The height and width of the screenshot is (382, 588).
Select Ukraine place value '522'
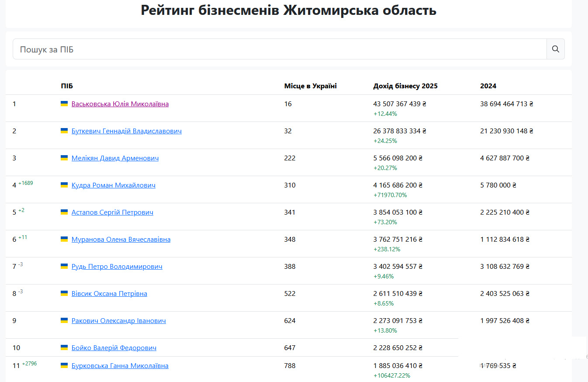point(290,294)
